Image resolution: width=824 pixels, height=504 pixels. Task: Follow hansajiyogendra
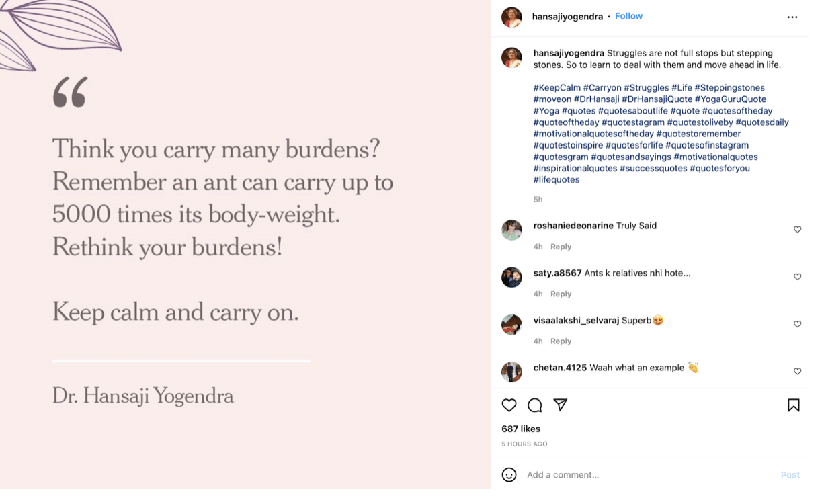[x=628, y=15]
